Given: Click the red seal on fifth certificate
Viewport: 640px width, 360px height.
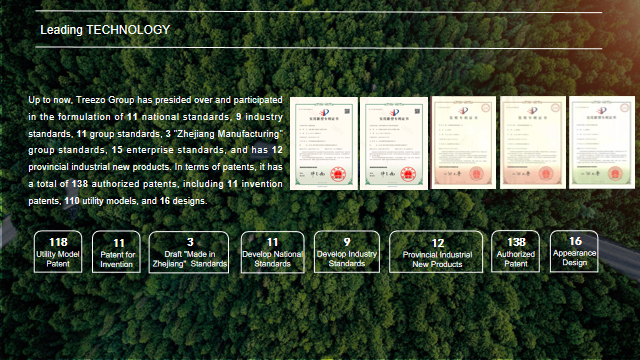Looking at the screenshot, I should pyautogui.click(x=615, y=173).
